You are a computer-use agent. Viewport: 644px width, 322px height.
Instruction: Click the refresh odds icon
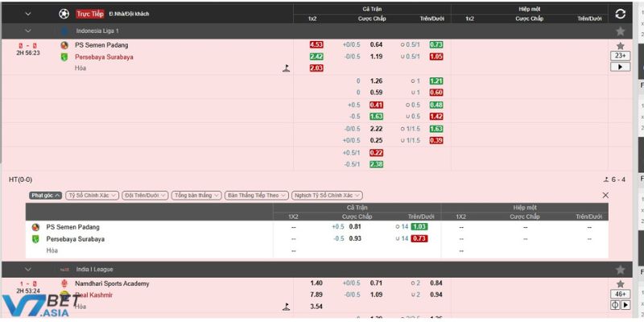point(620,14)
